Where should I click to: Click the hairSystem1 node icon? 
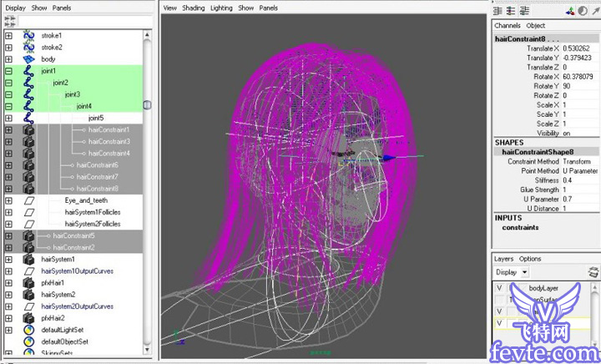coord(28,260)
